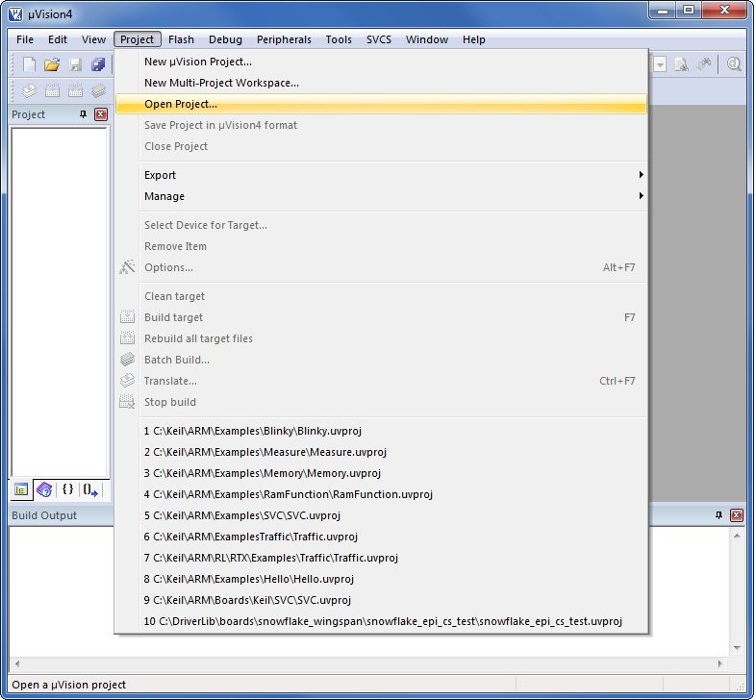Image resolution: width=756 pixels, height=700 pixels.
Task: Click the Batch Build toolbar icon
Action: [x=98, y=90]
